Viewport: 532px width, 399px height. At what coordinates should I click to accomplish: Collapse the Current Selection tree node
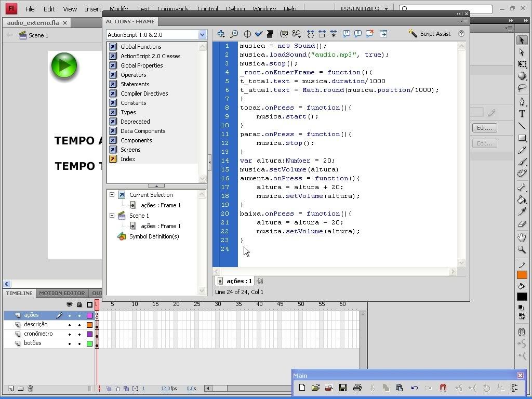tap(112, 195)
